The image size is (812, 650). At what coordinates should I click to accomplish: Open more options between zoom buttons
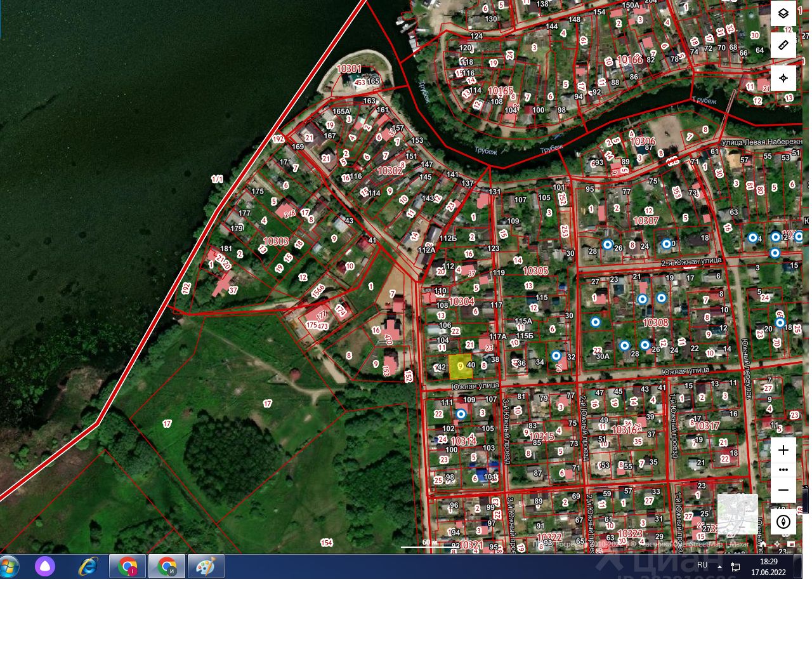click(783, 470)
